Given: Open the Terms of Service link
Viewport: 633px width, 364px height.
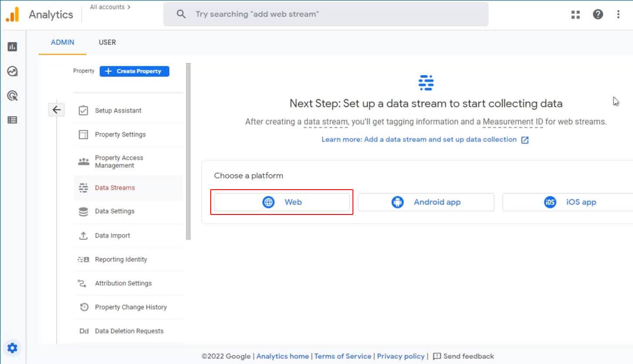Looking at the screenshot, I should coord(343,357).
